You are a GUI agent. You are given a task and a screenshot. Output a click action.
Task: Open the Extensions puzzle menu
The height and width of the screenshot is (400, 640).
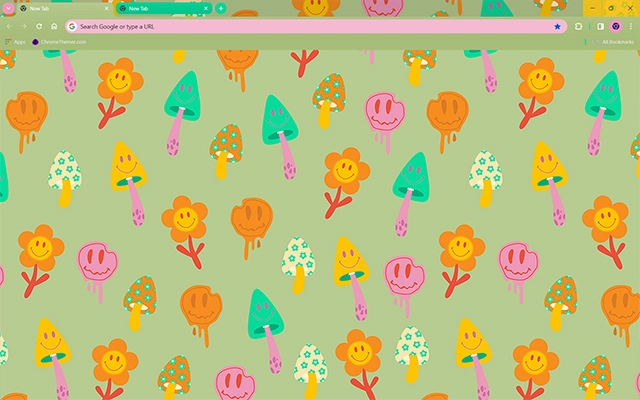tap(578, 27)
